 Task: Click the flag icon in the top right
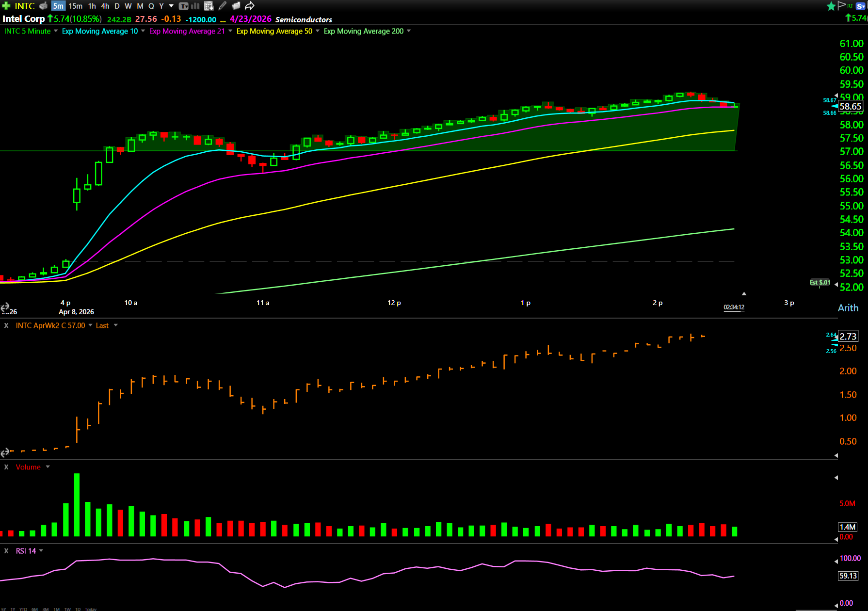click(x=841, y=5)
